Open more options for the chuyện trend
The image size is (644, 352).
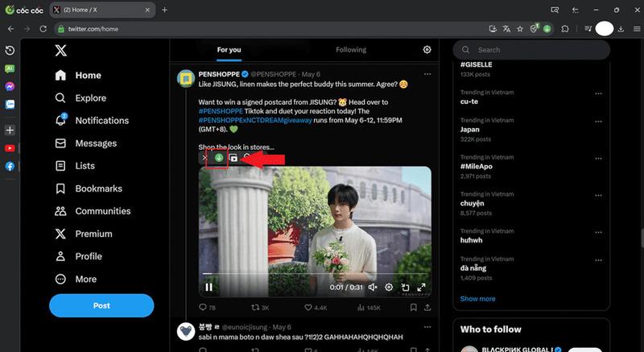coord(598,196)
